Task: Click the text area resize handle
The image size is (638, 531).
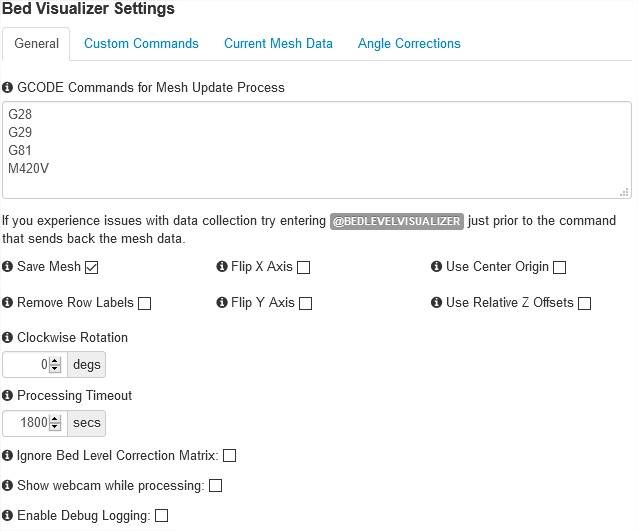Action: (x=625, y=192)
